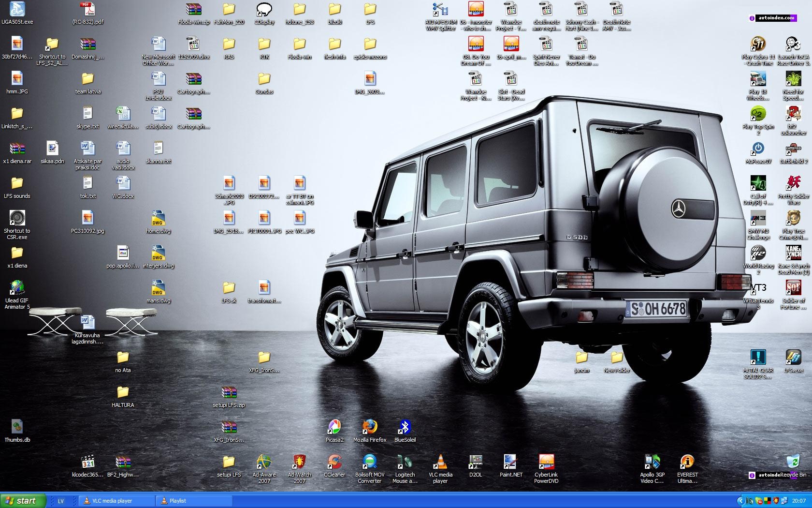The image size is (812, 508).
Task: Open Ad-Watch 2007 shortcut
Action: coord(299,462)
